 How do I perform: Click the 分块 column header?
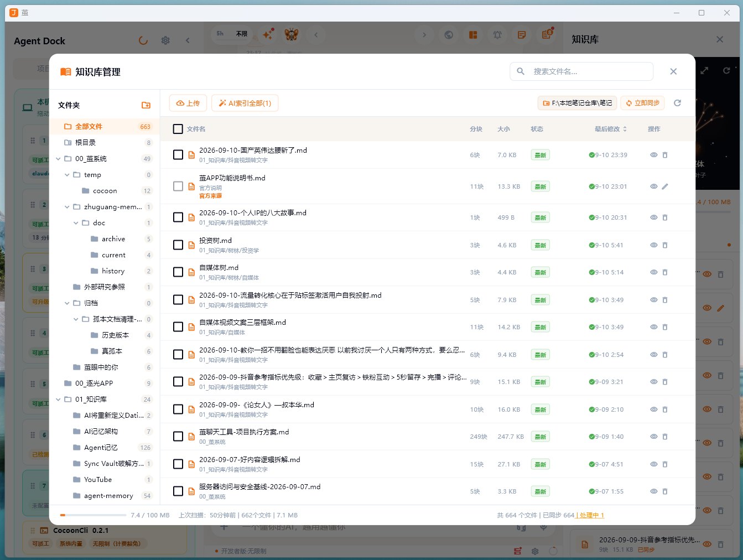point(476,129)
